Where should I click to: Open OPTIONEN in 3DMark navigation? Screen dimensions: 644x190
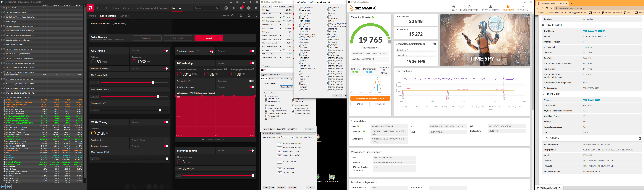pos(523,8)
